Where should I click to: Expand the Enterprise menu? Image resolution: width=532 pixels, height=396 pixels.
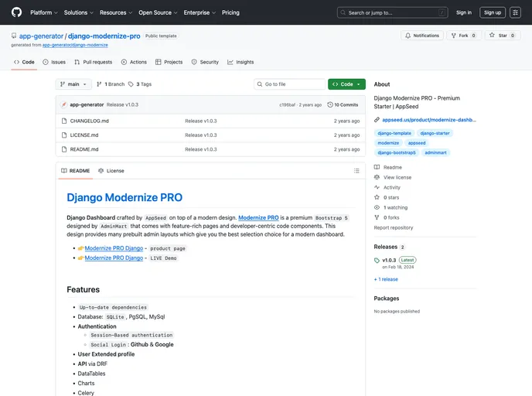(x=199, y=12)
